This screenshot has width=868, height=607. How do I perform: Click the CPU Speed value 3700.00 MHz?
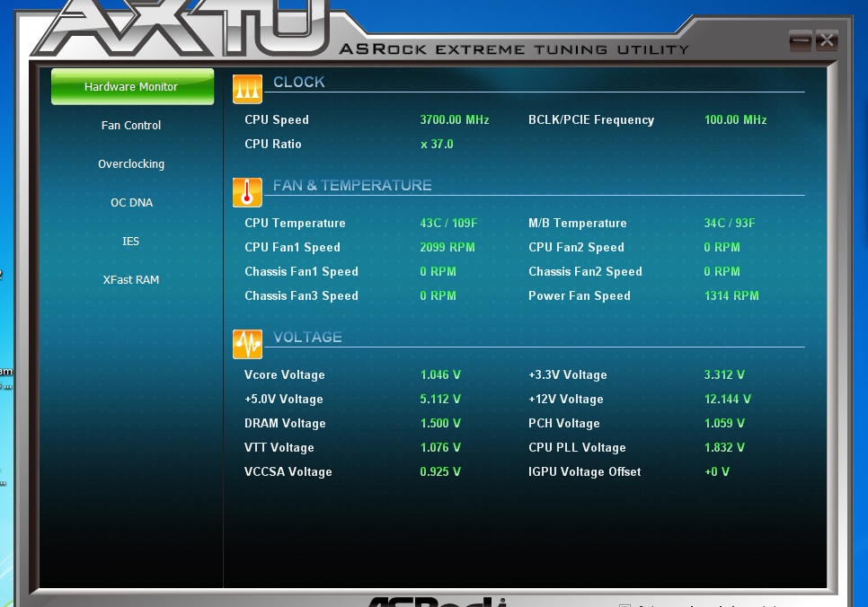pyautogui.click(x=455, y=120)
